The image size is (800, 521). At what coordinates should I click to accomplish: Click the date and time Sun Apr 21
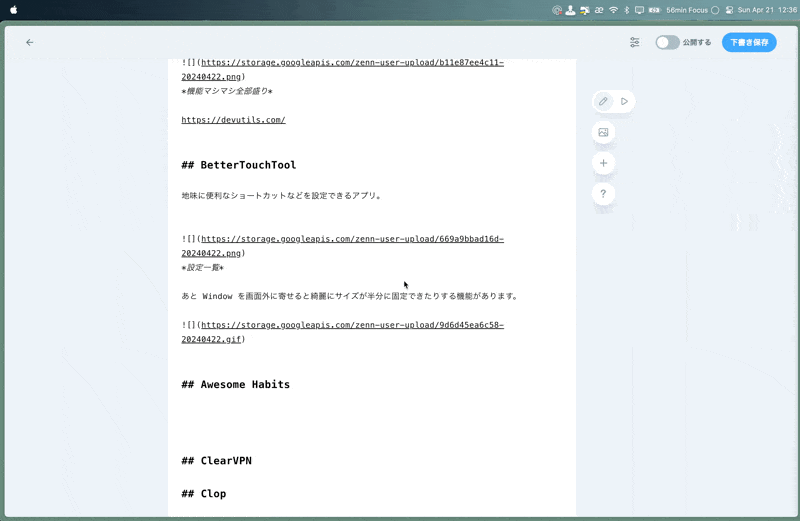click(x=767, y=10)
